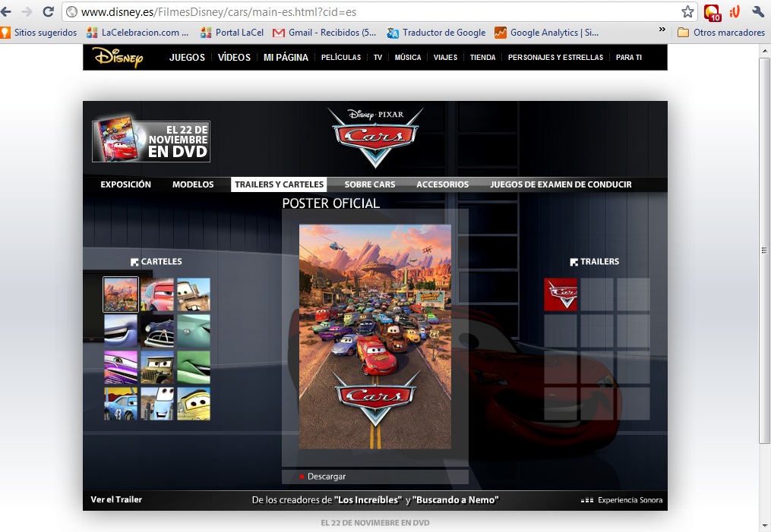The image size is (771, 532).
Task: Click the CARTELES section heading
Action: (156, 262)
